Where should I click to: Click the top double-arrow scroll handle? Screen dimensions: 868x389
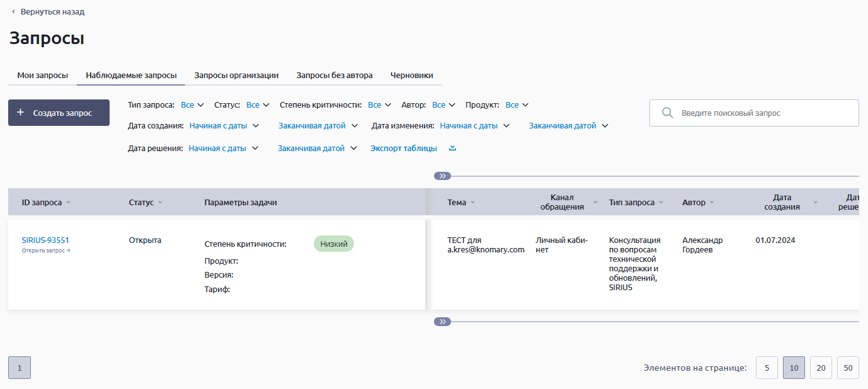point(442,176)
